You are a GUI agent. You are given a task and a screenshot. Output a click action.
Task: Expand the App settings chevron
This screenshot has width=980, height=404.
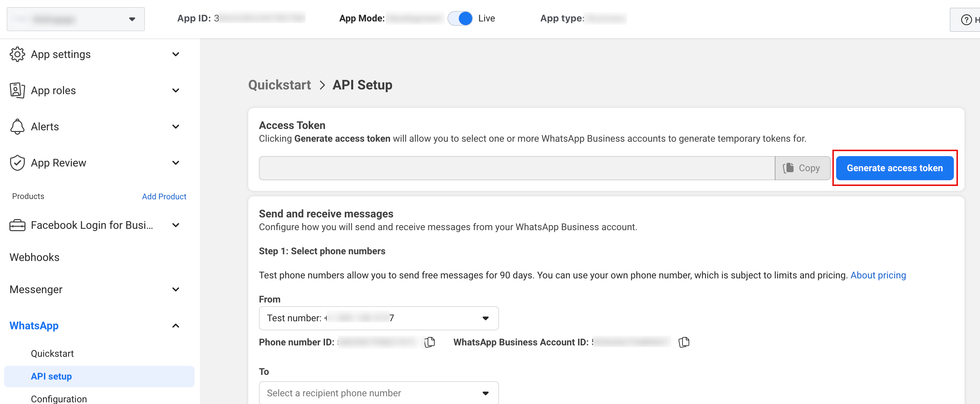click(x=176, y=54)
